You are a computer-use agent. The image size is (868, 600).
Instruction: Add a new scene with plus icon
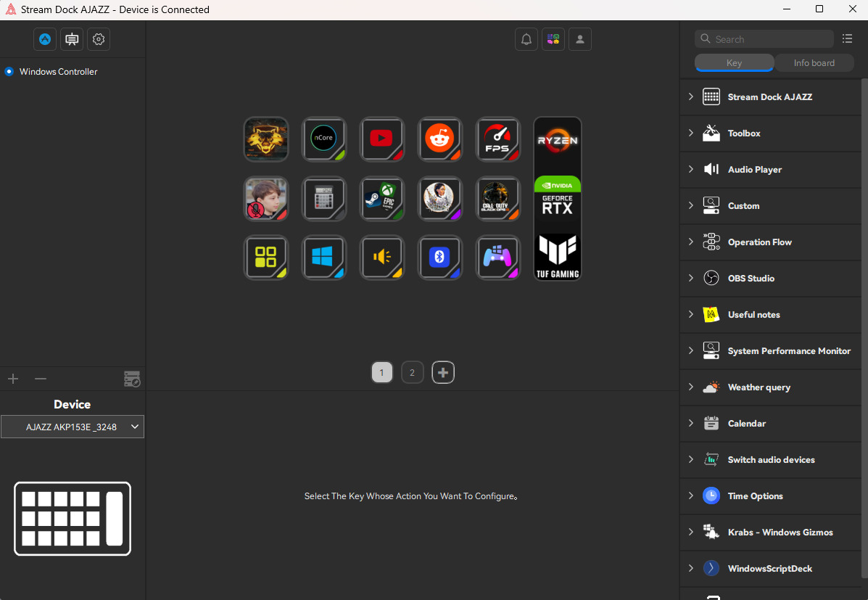pos(13,379)
